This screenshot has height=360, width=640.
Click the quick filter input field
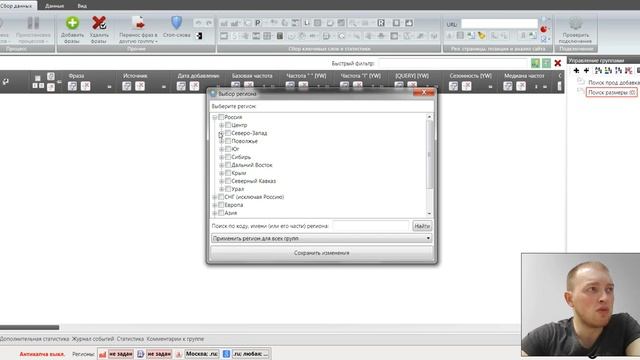[453, 63]
